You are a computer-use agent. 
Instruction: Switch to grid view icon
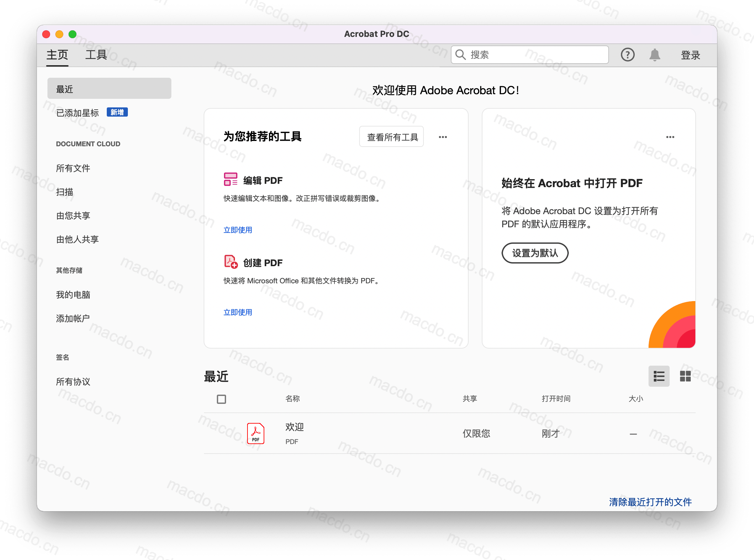click(x=685, y=376)
